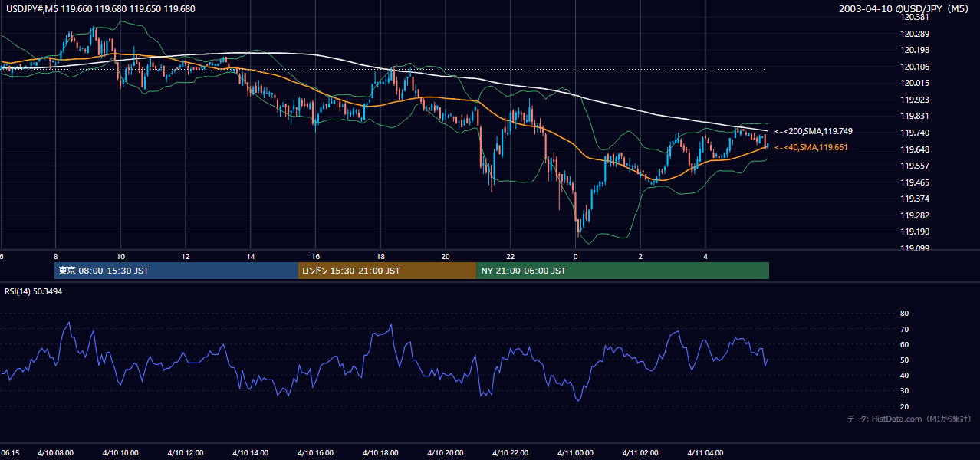980x460 pixels.
Task: Click the 2003-04-10 USD/JPY (M5) chart title
Action: (903, 9)
